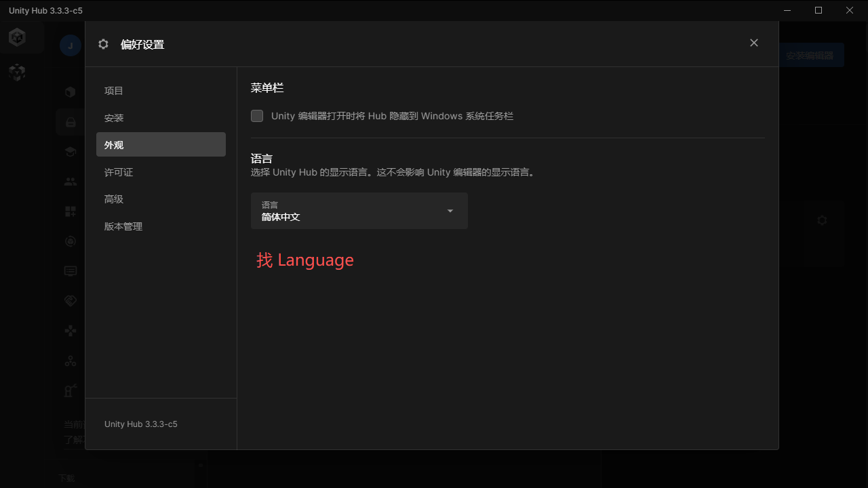
Task: Minimize the Unity Hub window
Action: pos(787,10)
